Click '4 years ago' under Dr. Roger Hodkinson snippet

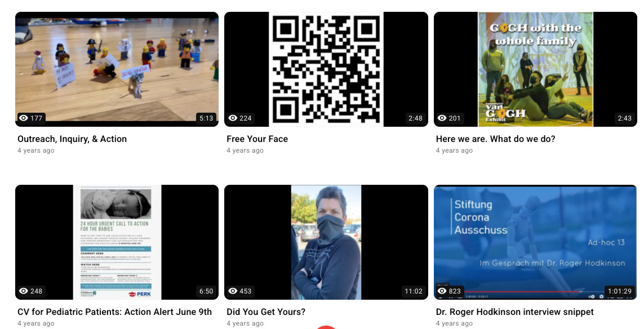[454, 323]
